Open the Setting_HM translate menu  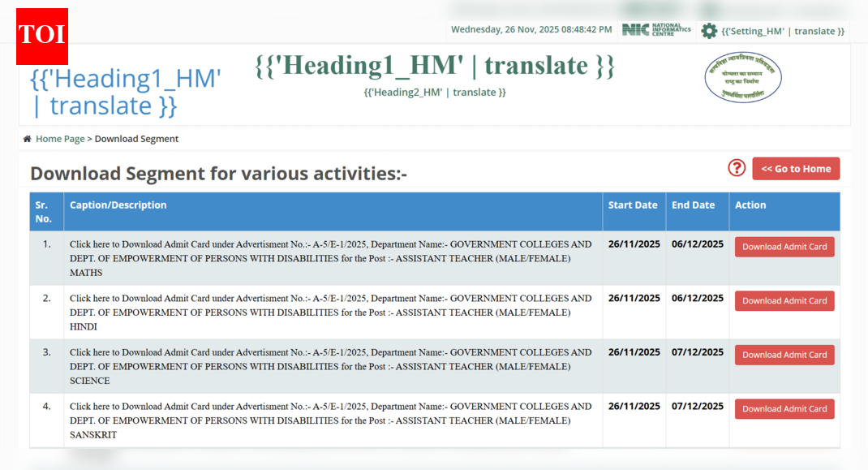click(783, 31)
